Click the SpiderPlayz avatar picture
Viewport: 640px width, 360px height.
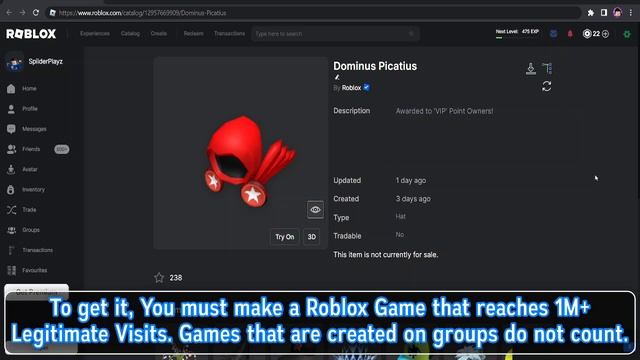point(14,63)
